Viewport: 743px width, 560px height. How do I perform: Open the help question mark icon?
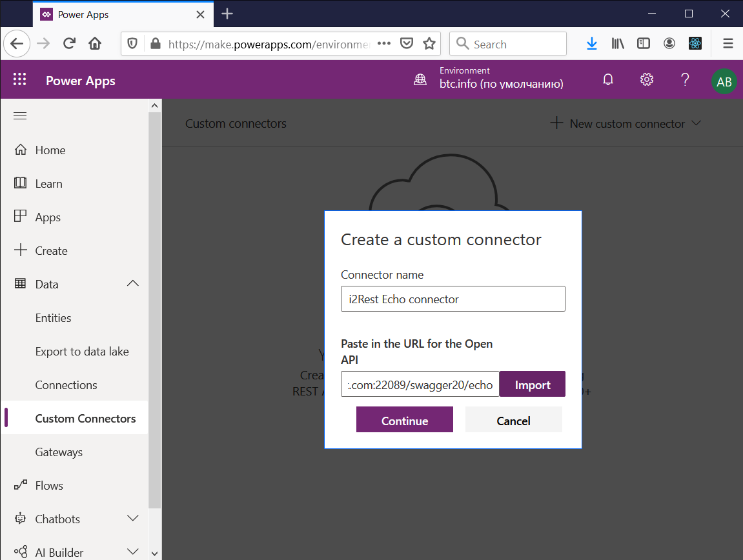click(685, 79)
